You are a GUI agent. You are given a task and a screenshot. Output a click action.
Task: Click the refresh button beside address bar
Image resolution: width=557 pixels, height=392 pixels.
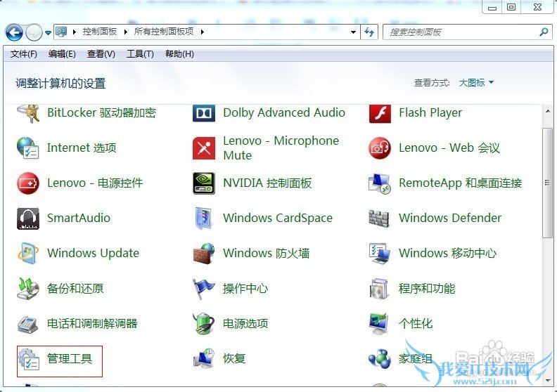(369, 32)
